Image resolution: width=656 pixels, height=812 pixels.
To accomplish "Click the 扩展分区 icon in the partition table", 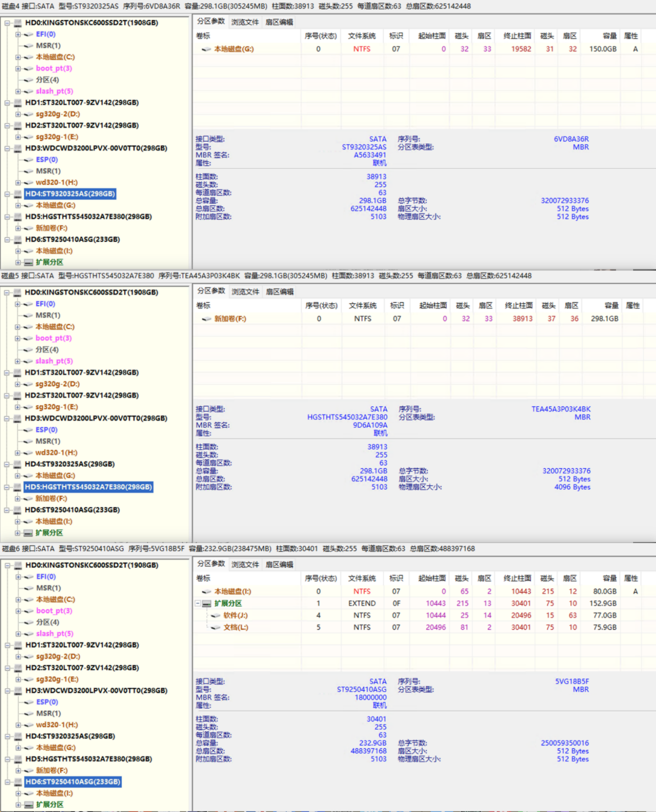I will click(207, 603).
